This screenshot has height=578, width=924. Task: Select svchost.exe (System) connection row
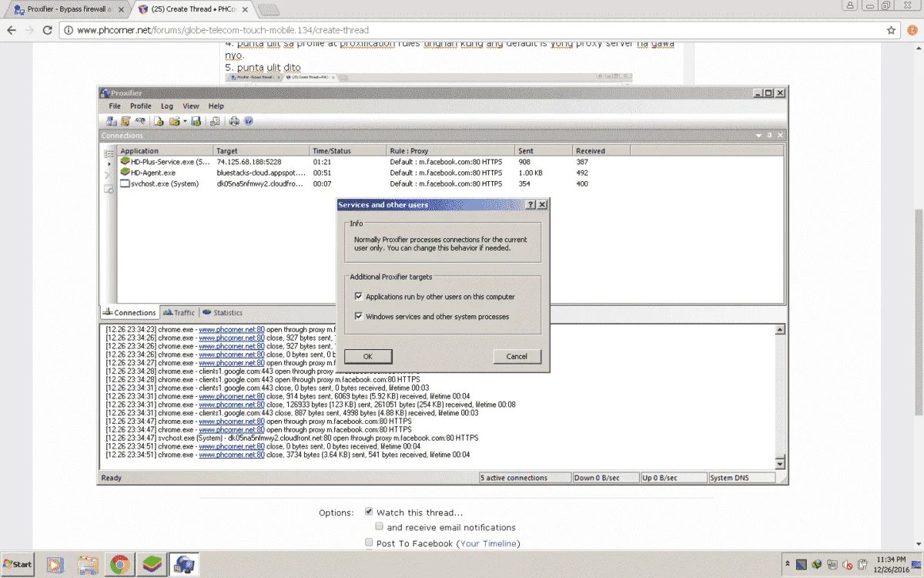[x=450, y=183]
